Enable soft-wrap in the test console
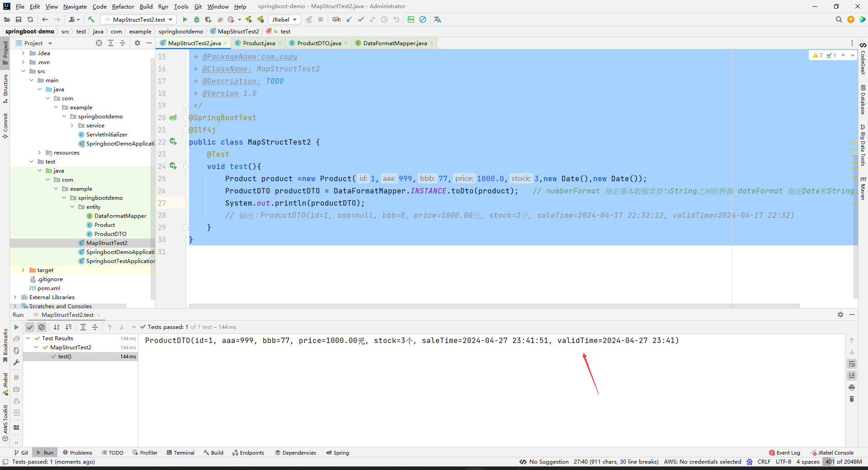This screenshot has height=470, width=868. coord(852,364)
